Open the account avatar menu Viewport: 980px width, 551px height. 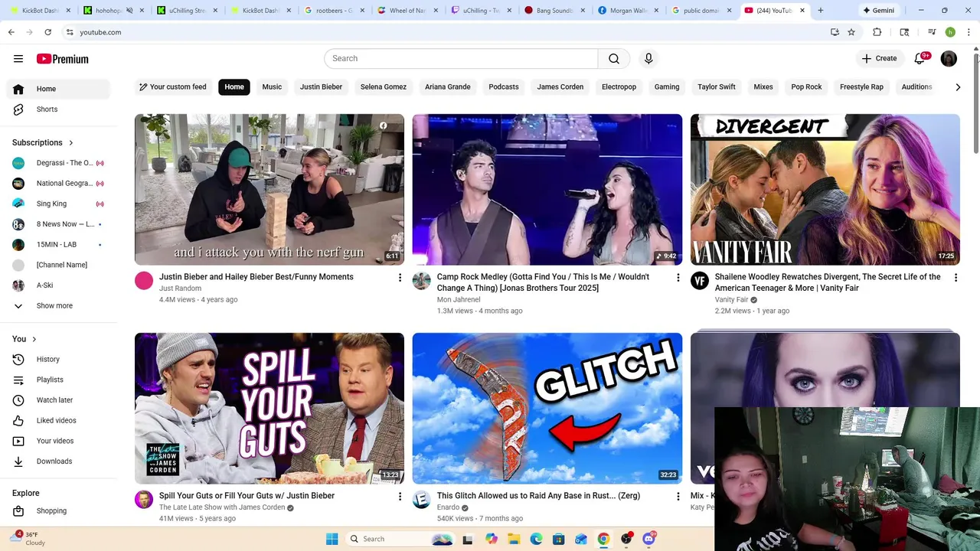point(949,59)
